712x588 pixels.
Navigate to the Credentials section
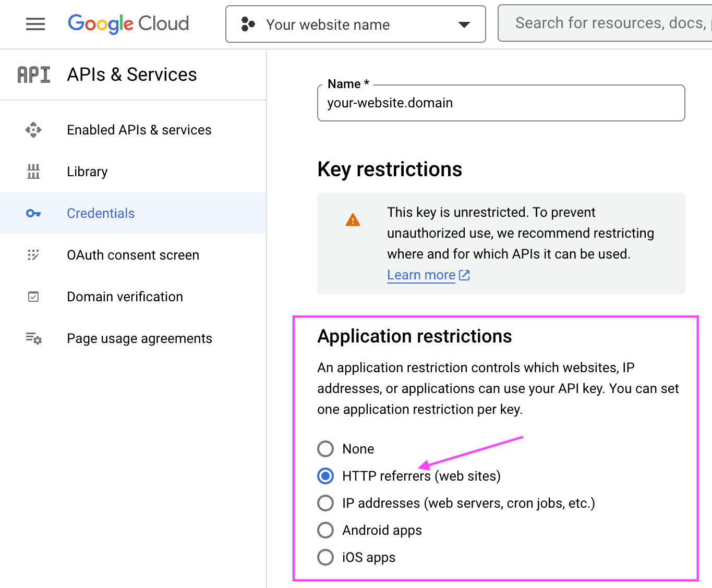pyautogui.click(x=100, y=213)
